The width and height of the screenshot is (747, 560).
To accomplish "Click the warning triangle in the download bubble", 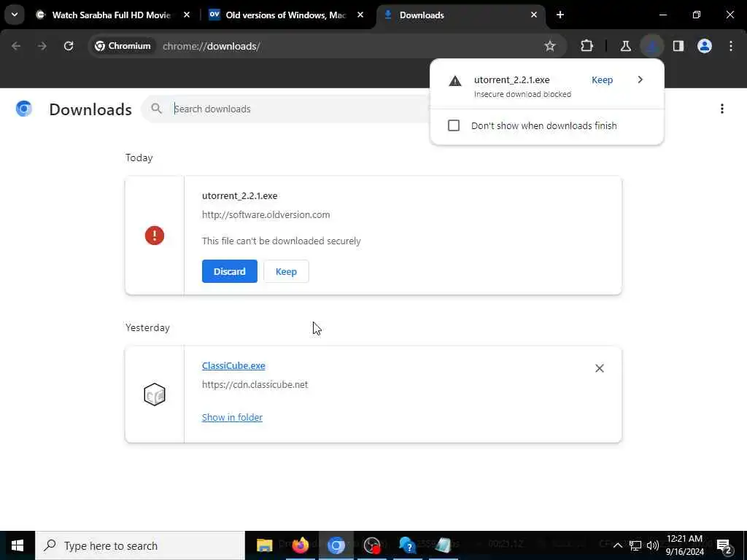I will pos(455,81).
